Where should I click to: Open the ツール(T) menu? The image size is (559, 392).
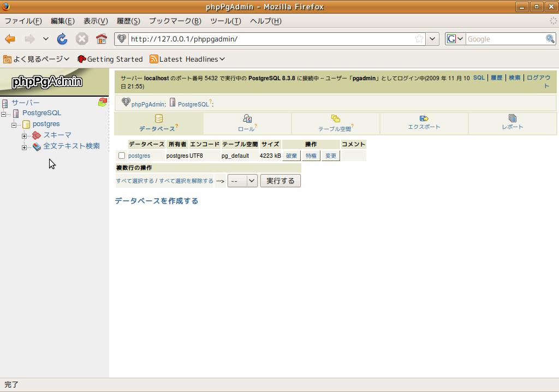click(x=225, y=21)
